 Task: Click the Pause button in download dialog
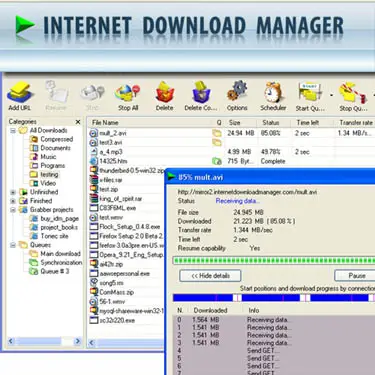point(355,276)
